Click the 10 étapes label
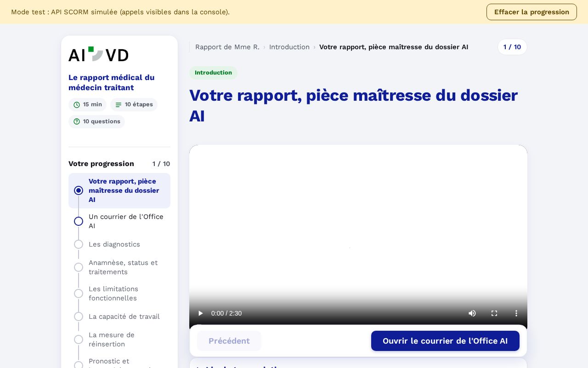588x368 pixels. (139, 104)
